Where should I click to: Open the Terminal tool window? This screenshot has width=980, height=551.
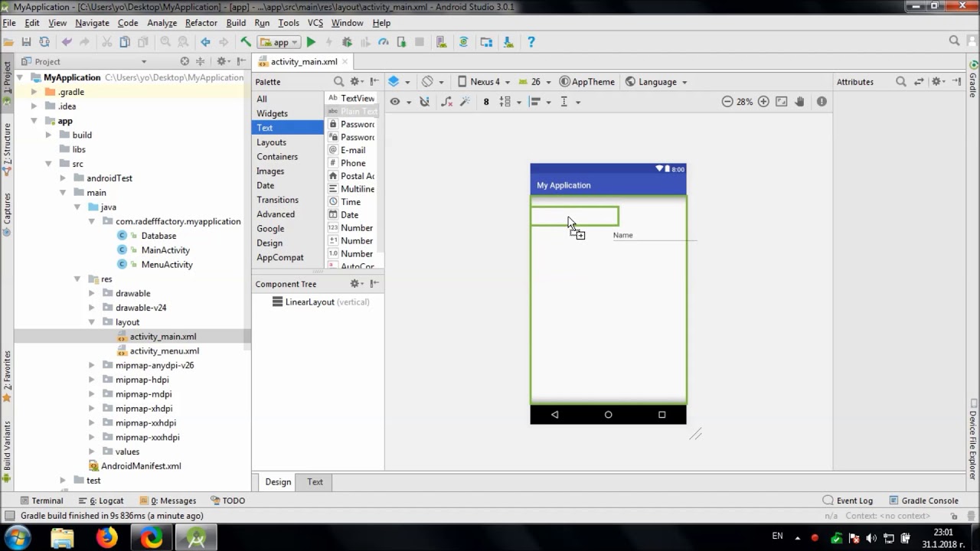[41, 500]
